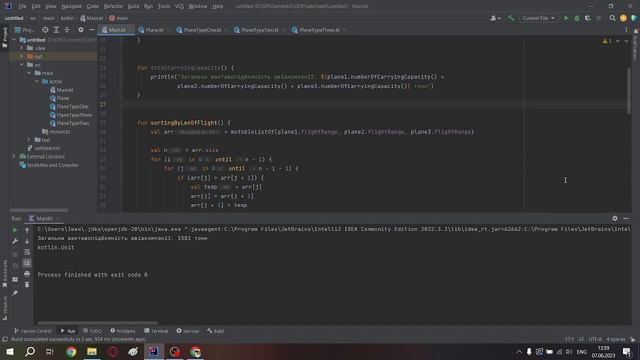The height and width of the screenshot is (360, 640).
Task: Select opened file in Project view
Action: 45,30
